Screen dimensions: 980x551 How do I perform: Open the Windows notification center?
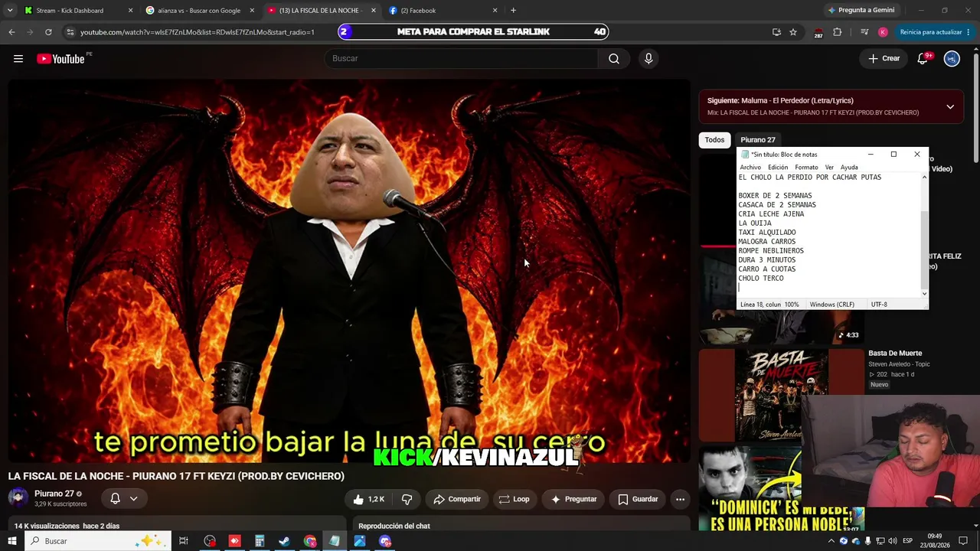[963, 541]
